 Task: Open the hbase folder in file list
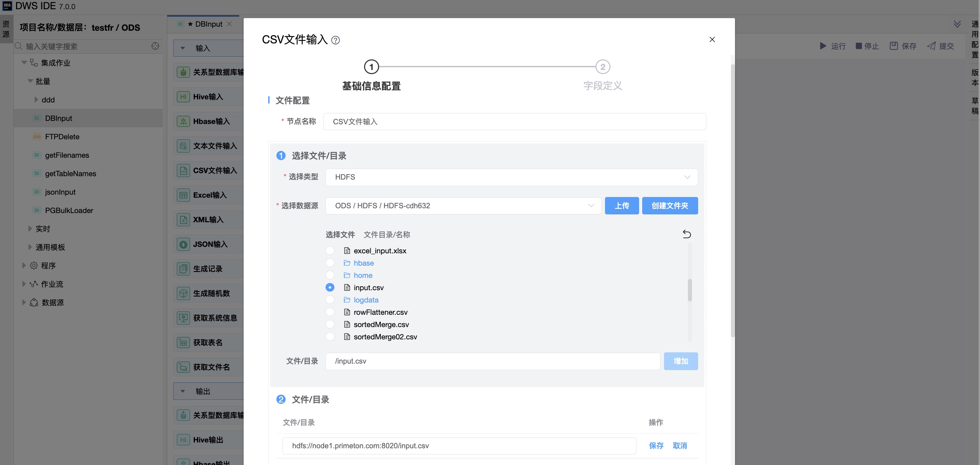tap(363, 263)
